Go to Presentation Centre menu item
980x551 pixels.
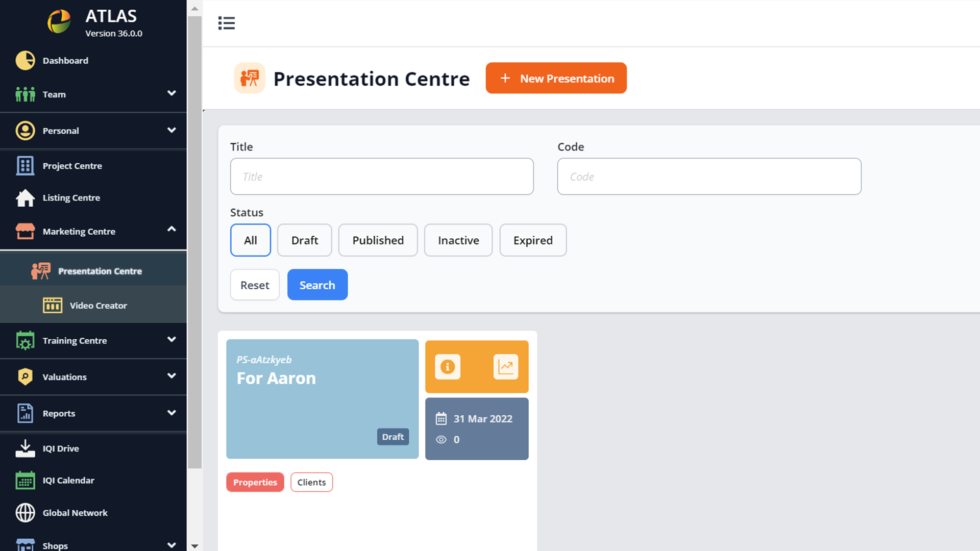[x=100, y=271]
